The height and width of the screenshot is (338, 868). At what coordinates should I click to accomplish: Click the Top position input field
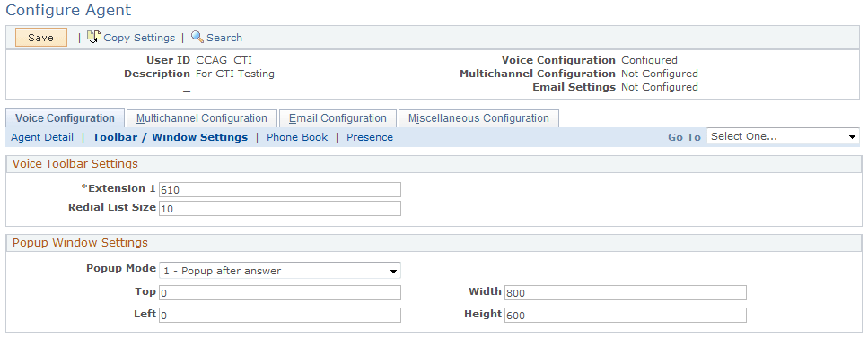[x=279, y=292]
